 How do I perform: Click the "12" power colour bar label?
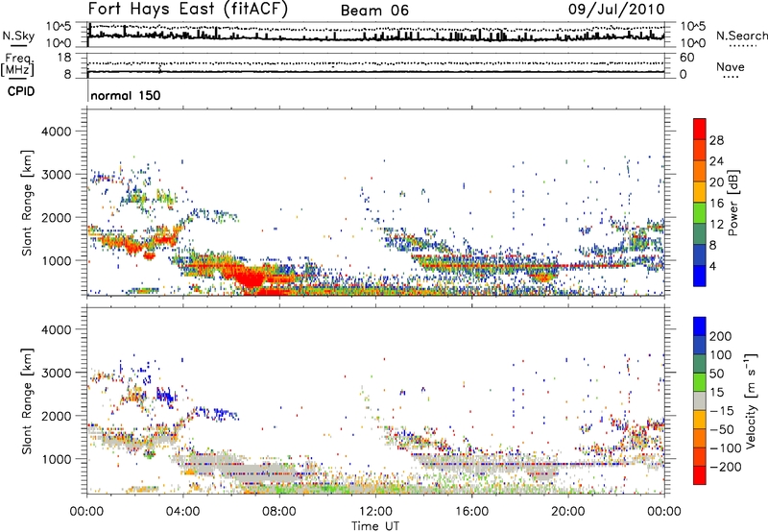716,225
